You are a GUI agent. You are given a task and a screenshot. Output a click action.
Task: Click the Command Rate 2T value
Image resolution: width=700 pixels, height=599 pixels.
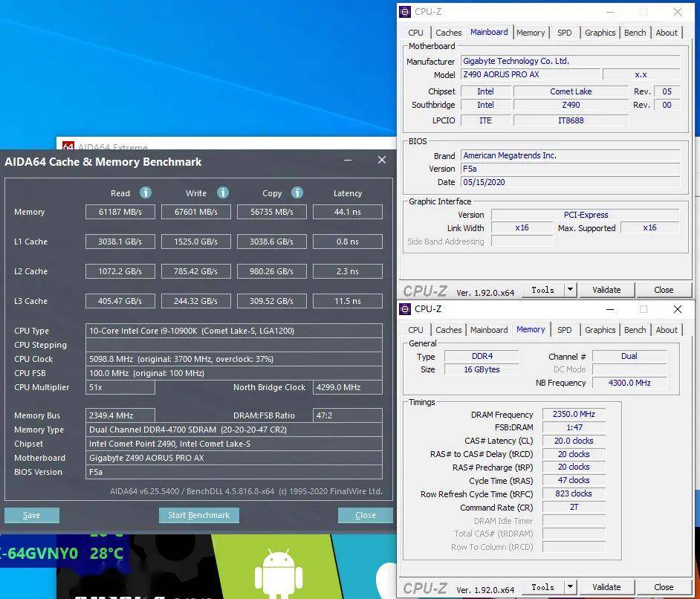tap(574, 507)
